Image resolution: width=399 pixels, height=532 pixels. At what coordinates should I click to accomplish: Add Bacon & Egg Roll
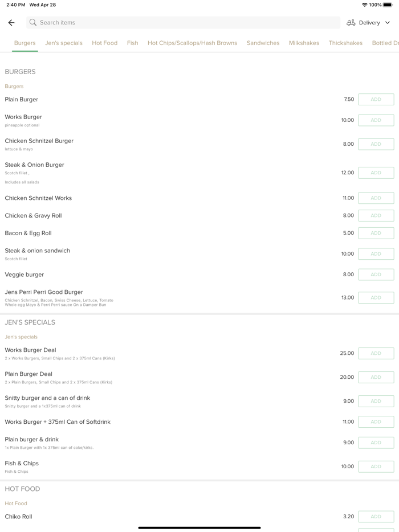[x=376, y=233]
